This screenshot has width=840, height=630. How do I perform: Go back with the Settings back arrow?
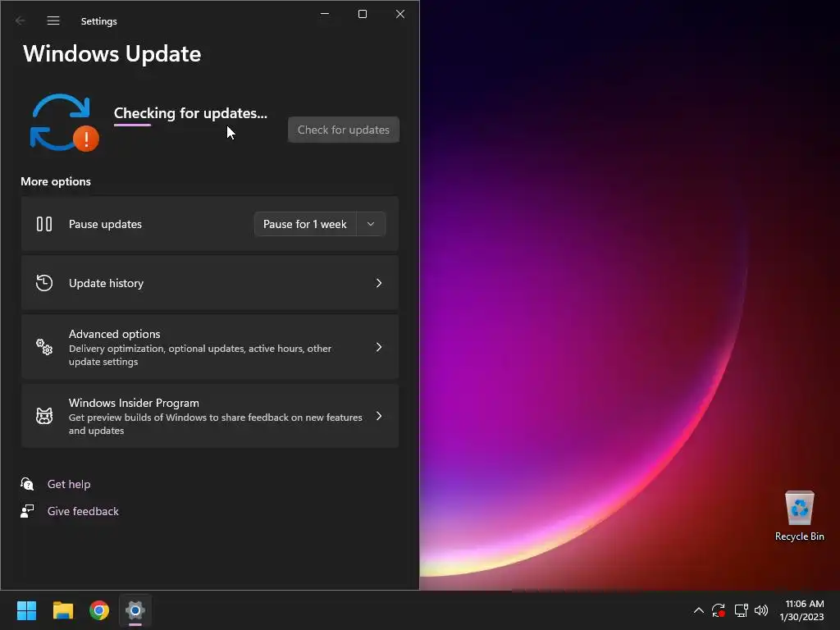tap(21, 21)
